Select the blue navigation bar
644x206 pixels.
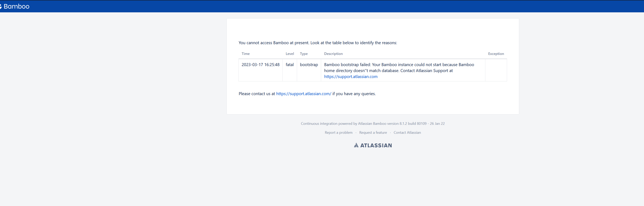tap(322, 6)
